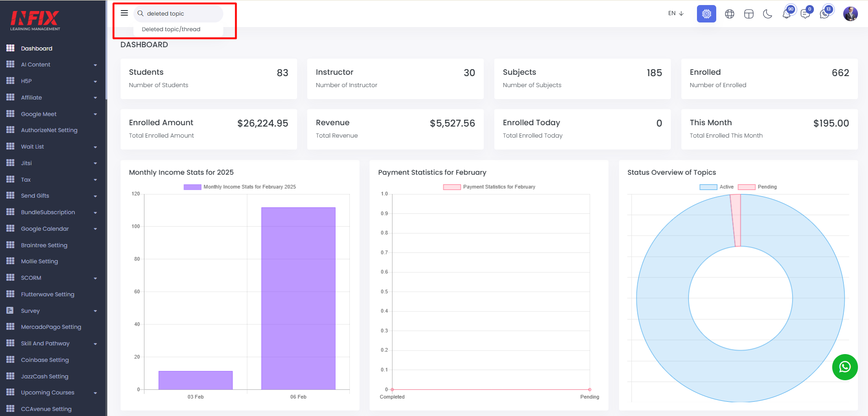Click the Send Gifts sidebar icon
Viewport: 868px width, 416px height.
tap(11, 195)
